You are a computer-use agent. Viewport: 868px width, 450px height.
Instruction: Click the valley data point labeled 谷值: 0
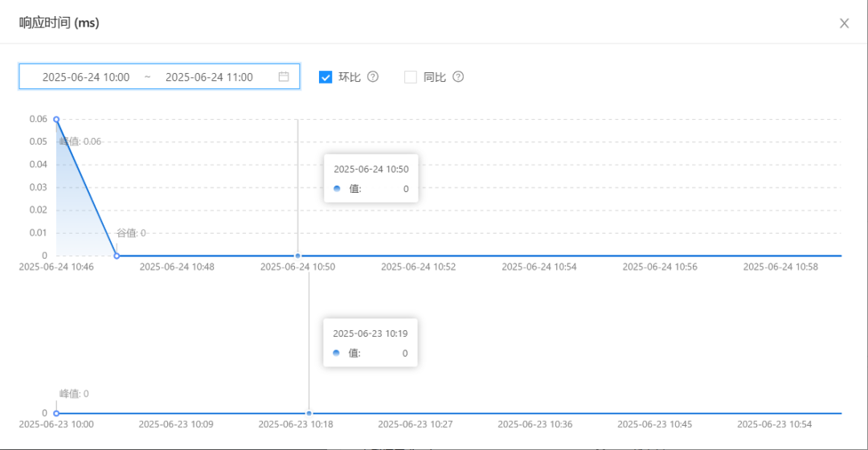pos(117,256)
